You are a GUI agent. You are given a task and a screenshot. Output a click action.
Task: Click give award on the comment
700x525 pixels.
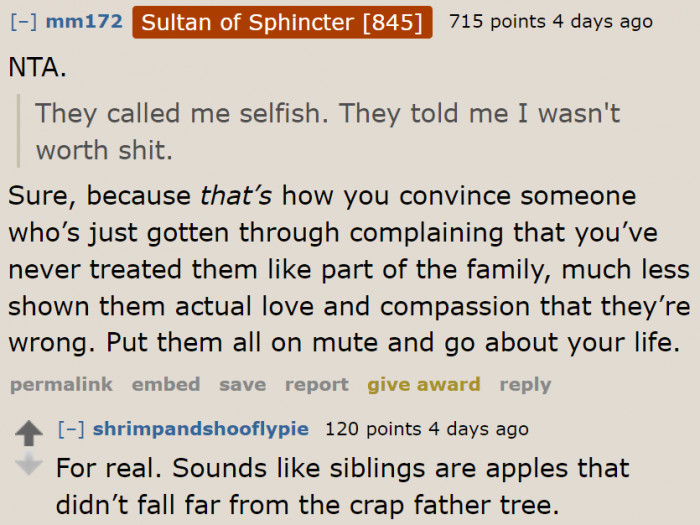click(x=423, y=384)
